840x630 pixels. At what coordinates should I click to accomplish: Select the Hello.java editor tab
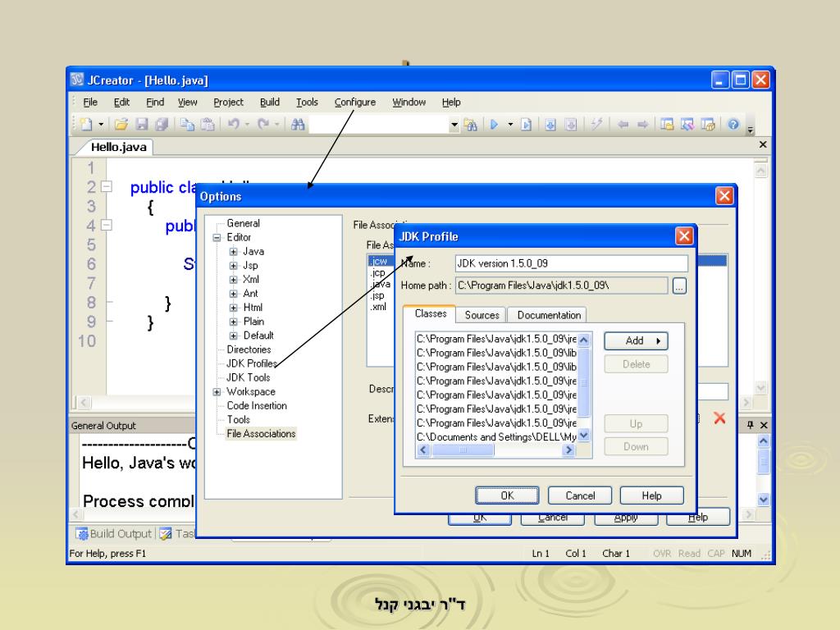(118, 147)
